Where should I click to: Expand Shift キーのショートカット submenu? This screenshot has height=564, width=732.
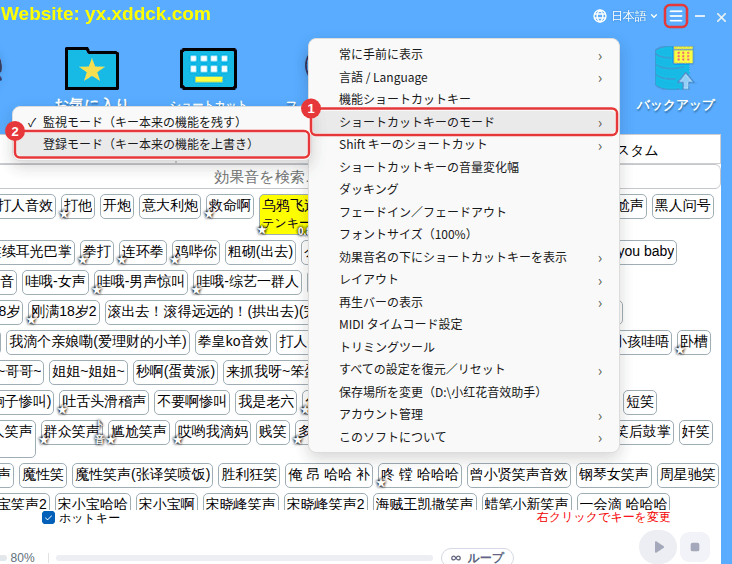point(464,145)
